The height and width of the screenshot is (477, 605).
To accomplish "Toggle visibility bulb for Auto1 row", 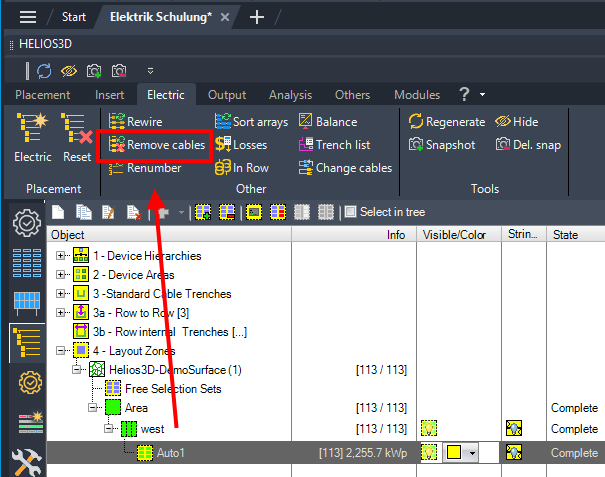I will coord(431,453).
